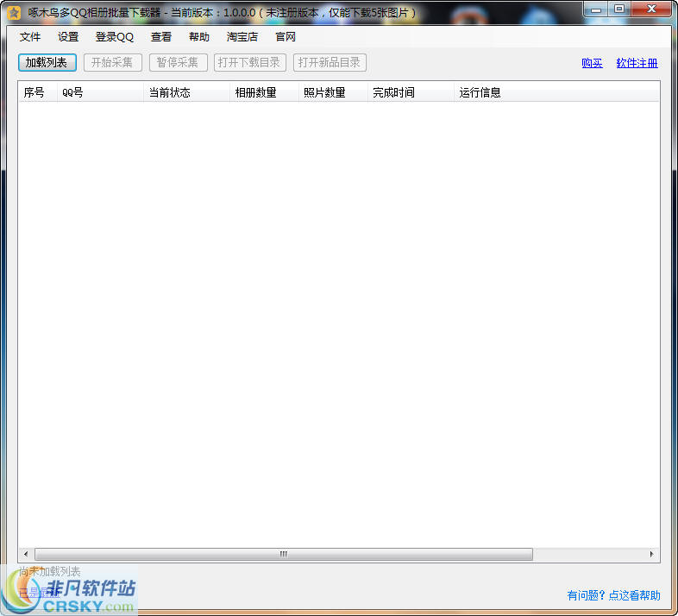Screen dimensions: 678x616
Task: Open the 官网 menu item
Action: pos(286,37)
